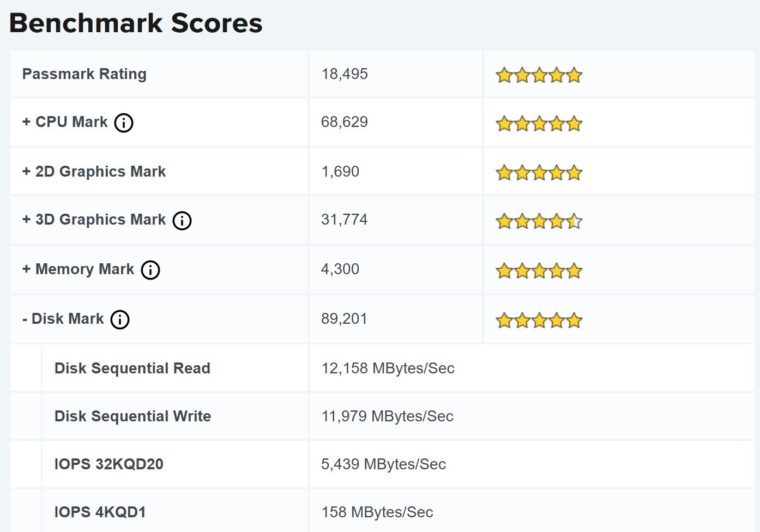760x532 pixels.
Task: Expand the CPU Mark row
Action: coord(26,122)
